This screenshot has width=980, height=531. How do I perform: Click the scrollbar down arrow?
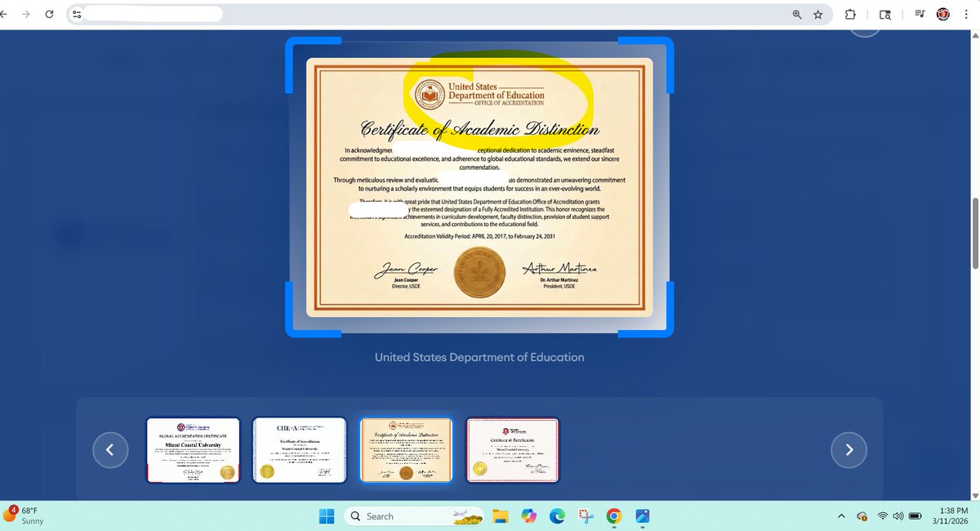click(x=974, y=496)
